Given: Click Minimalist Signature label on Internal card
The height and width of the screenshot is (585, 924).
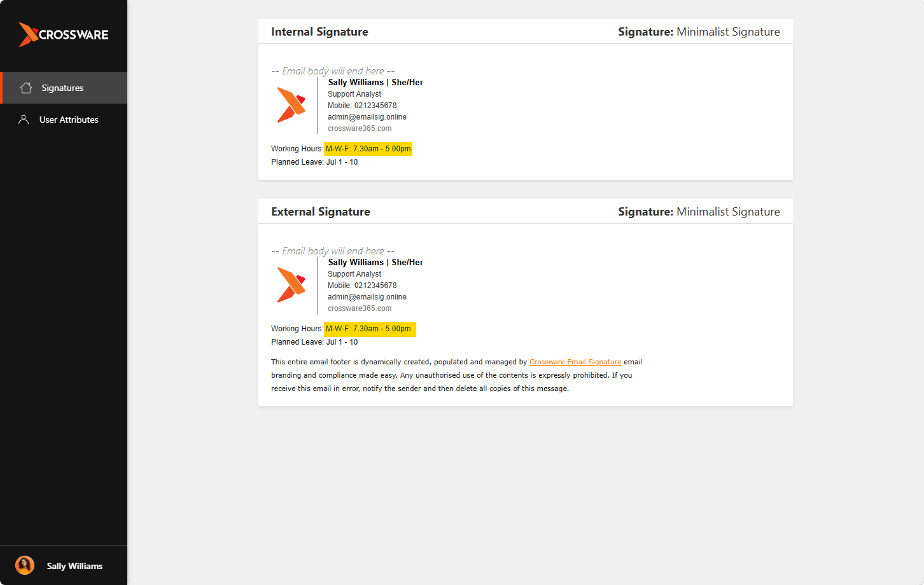Looking at the screenshot, I should click(x=728, y=32).
